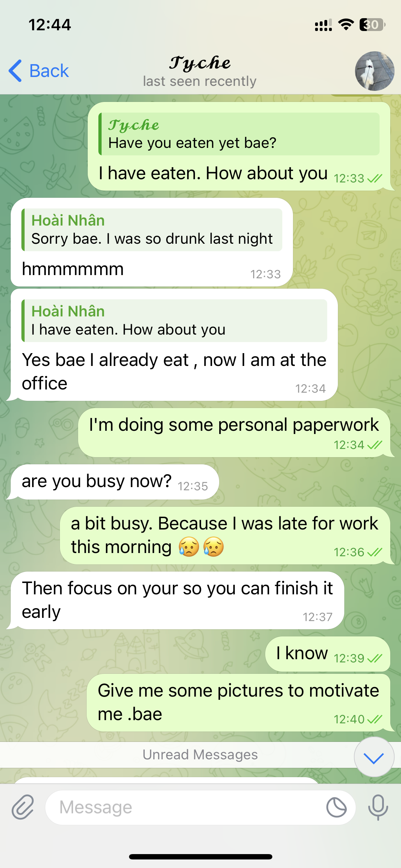This screenshot has height=868, width=401.
Task: Tap the battery indicator in status bar
Action: click(x=372, y=25)
